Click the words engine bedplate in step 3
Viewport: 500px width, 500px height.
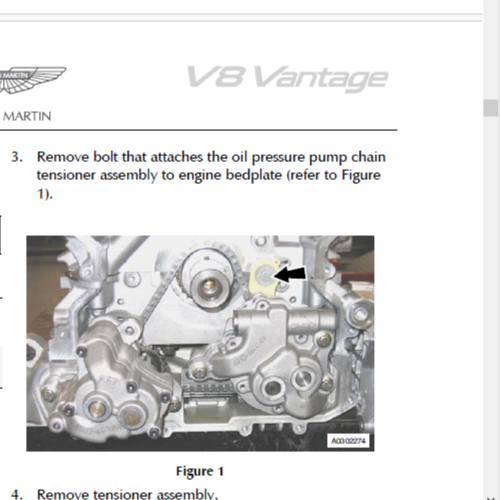pos(231,175)
